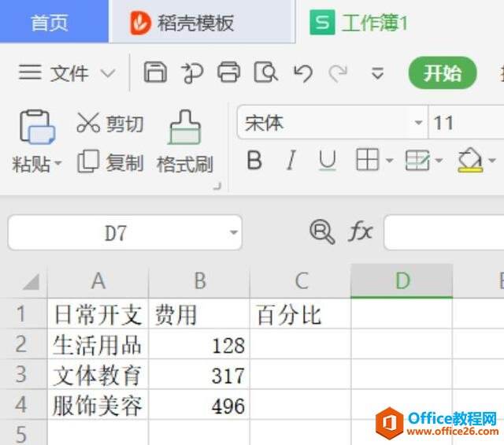Click the Print Preview icon
The width and height of the screenshot is (504, 445).
(x=265, y=72)
